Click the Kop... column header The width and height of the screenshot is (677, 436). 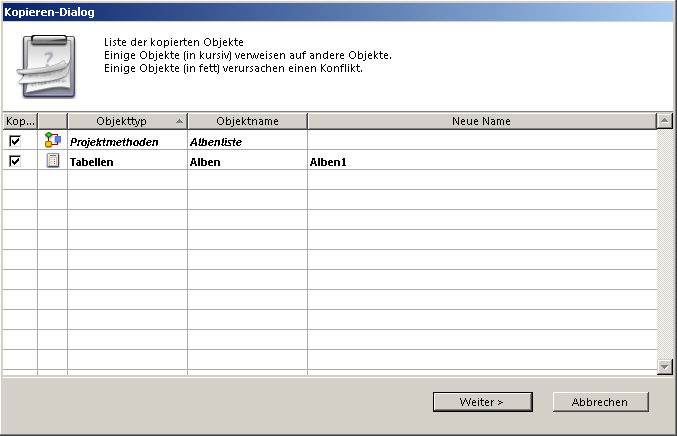[x=19, y=121]
